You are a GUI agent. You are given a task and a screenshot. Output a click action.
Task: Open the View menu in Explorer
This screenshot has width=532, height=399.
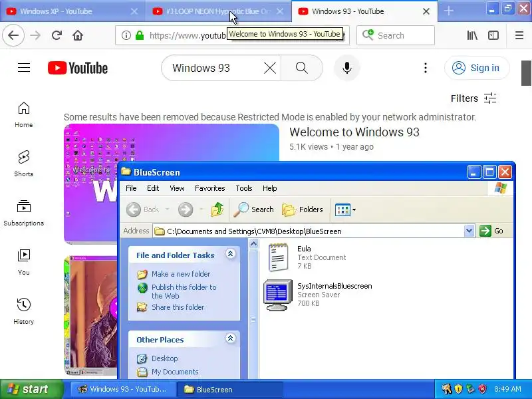point(177,188)
